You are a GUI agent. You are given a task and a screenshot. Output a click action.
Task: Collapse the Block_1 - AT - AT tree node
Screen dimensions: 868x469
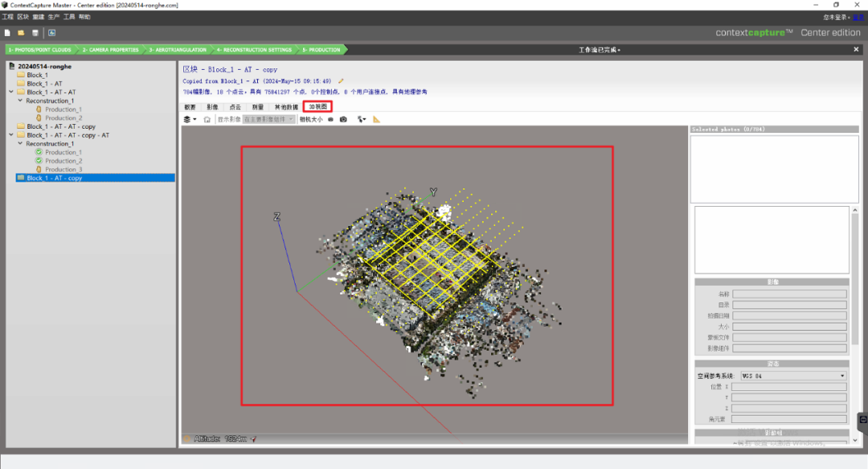coord(11,92)
